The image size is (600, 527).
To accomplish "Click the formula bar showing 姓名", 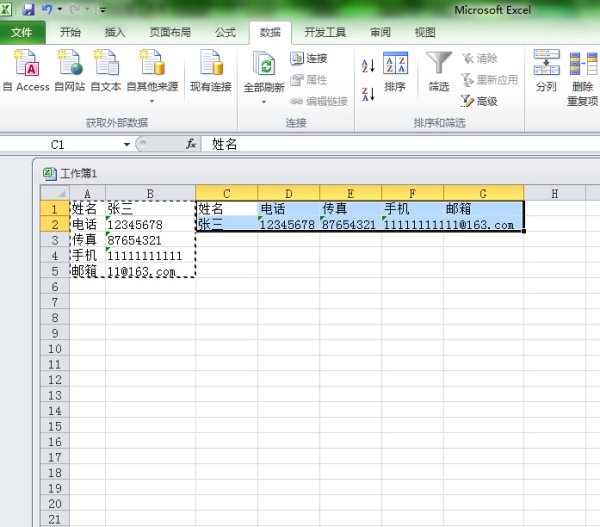I will [x=400, y=145].
